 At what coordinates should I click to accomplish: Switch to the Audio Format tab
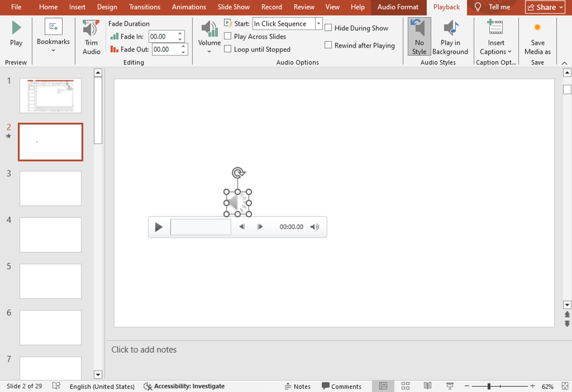(398, 8)
